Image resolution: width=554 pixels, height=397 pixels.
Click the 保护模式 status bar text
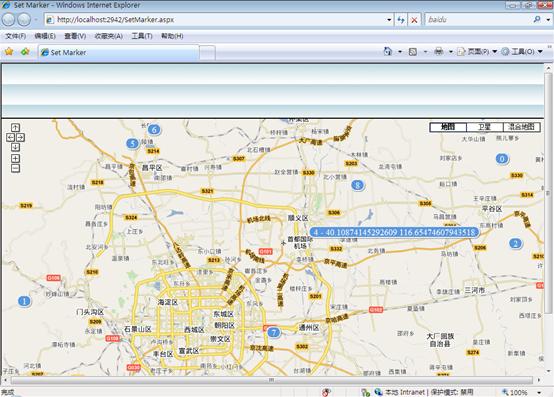click(x=452, y=392)
